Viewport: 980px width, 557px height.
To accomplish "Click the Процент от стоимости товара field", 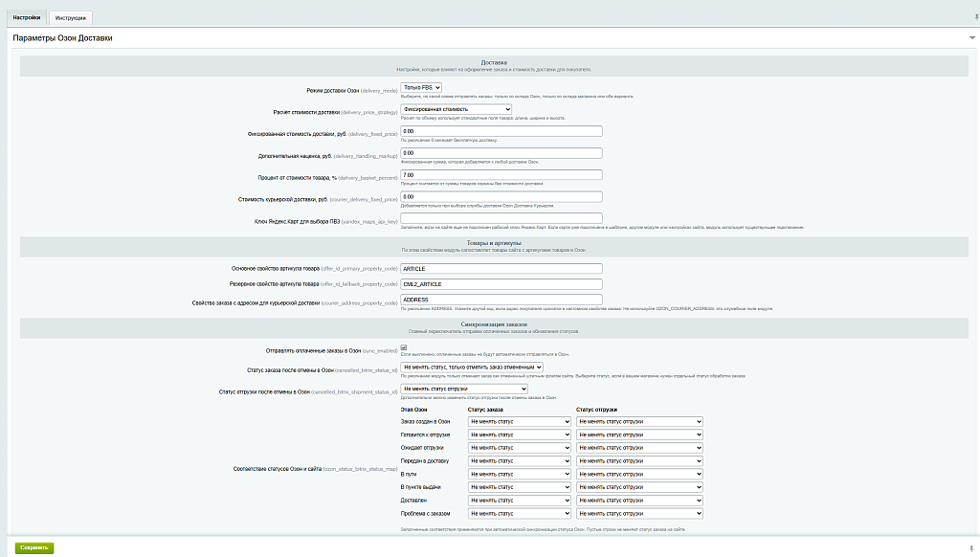I will click(501, 175).
